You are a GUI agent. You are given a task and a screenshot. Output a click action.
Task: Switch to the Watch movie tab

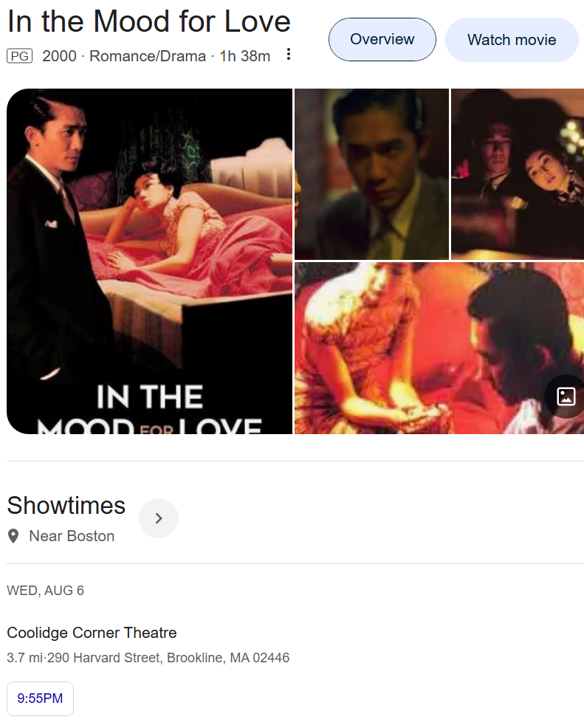pyautogui.click(x=512, y=40)
